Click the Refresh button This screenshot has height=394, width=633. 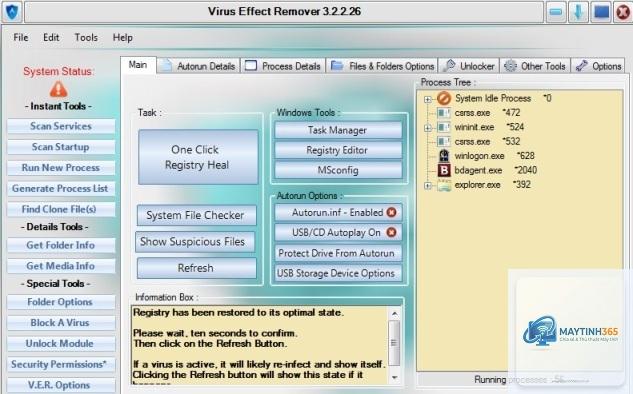(x=196, y=268)
